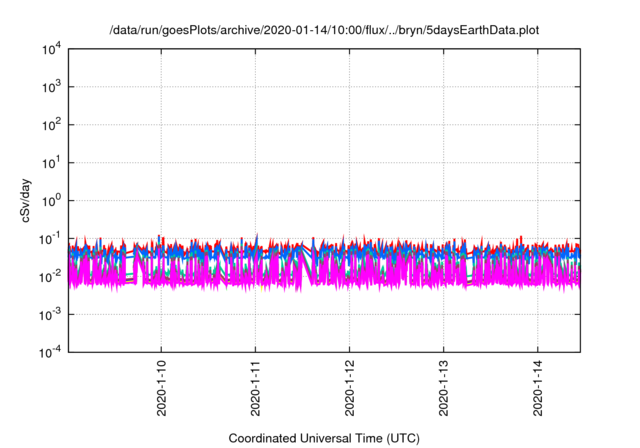This screenshot has width=640, height=448.
Task: Click the 2020-1-12 date tick label
Action: 349,387
